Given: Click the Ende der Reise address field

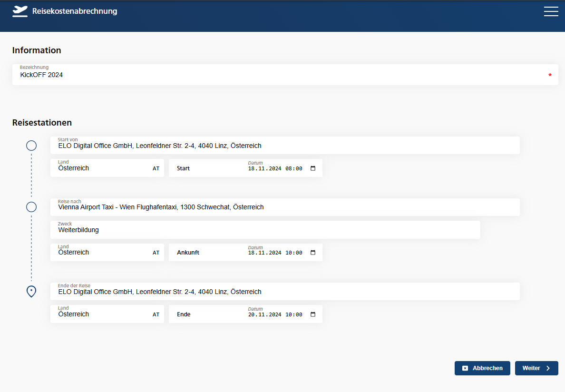Looking at the screenshot, I should click(x=284, y=292).
